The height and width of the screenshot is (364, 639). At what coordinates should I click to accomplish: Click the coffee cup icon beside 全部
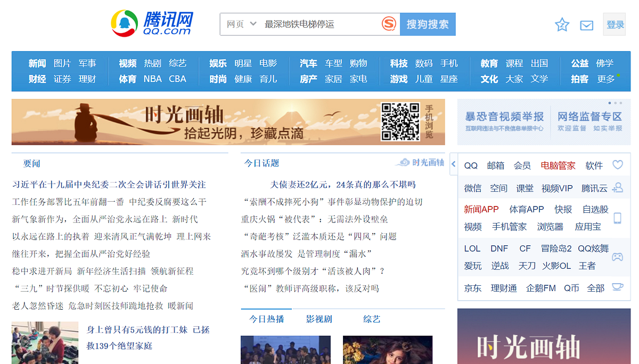[618, 287]
